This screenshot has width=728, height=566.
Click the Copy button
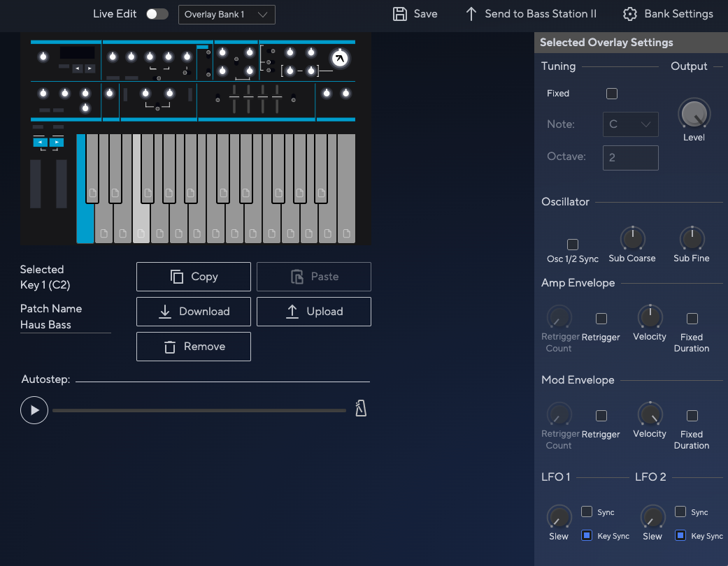click(194, 277)
